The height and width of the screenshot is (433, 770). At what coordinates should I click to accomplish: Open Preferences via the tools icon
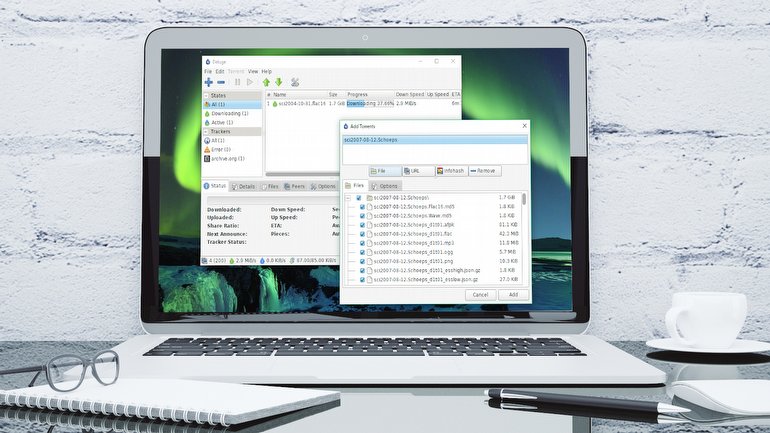click(295, 82)
